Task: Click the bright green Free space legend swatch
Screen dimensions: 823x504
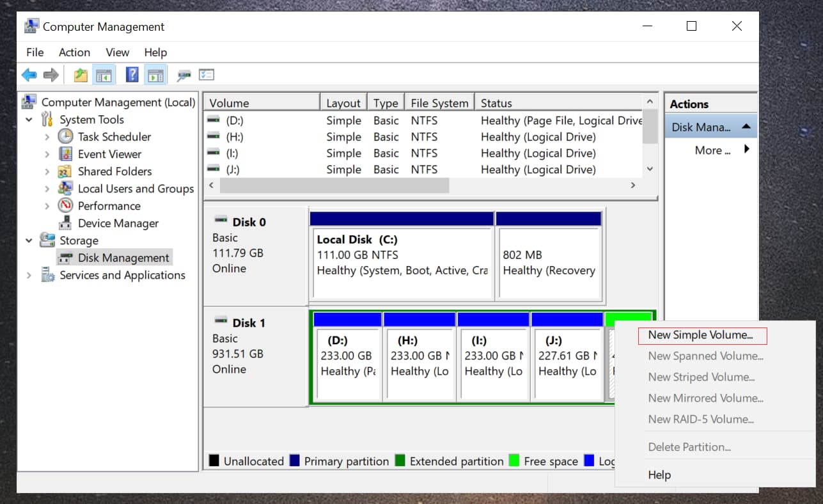Action: pos(514,461)
